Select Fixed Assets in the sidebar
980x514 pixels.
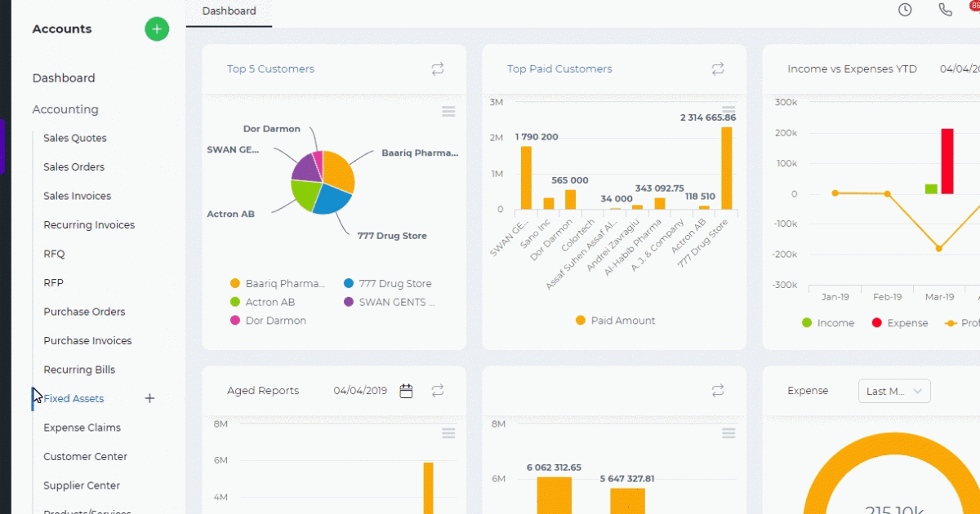[73, 399]
